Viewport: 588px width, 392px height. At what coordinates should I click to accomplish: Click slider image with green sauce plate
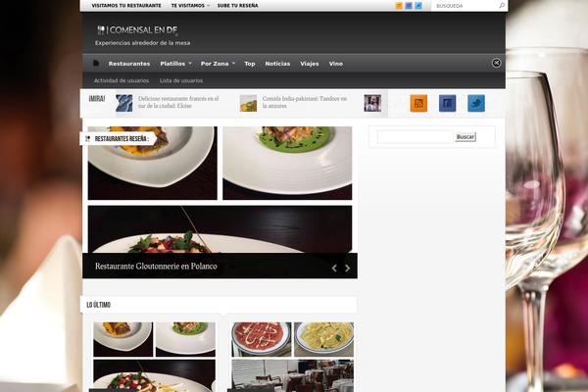287,163
